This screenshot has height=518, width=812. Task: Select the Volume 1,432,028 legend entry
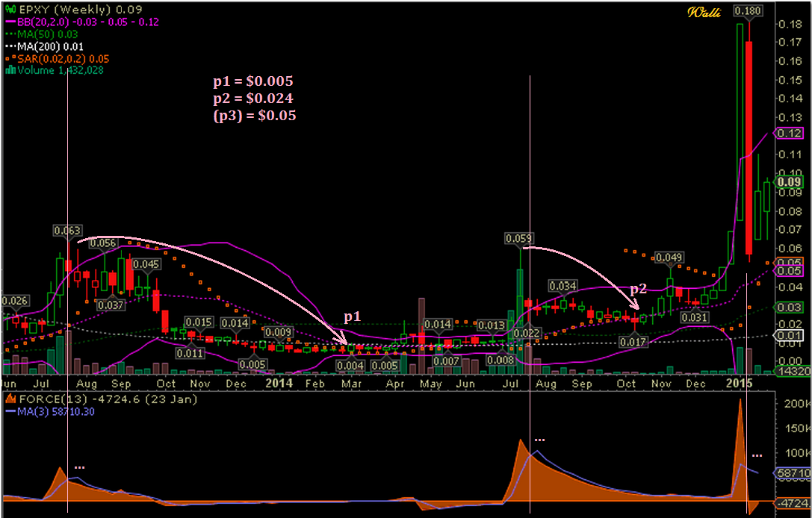(x=61, y=71)
